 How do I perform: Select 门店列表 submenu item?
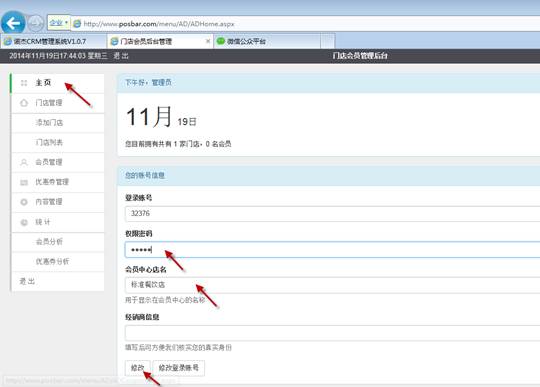58,142
